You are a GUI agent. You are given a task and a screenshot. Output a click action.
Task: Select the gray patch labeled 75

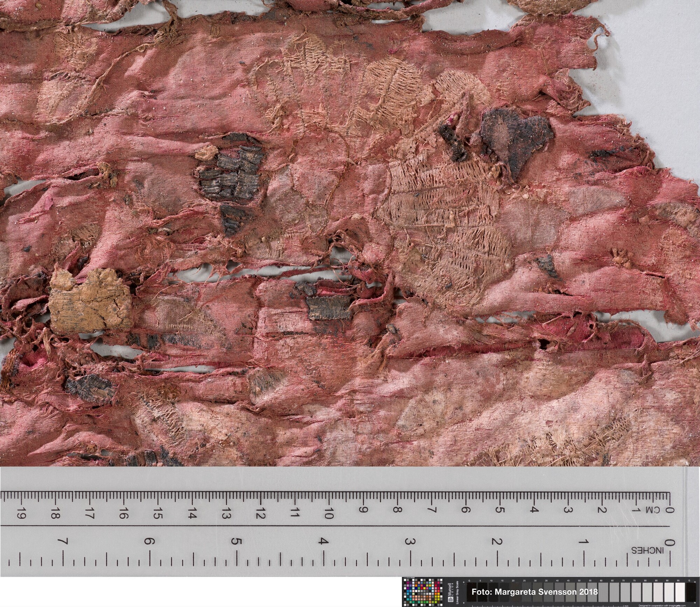[636, 592]
